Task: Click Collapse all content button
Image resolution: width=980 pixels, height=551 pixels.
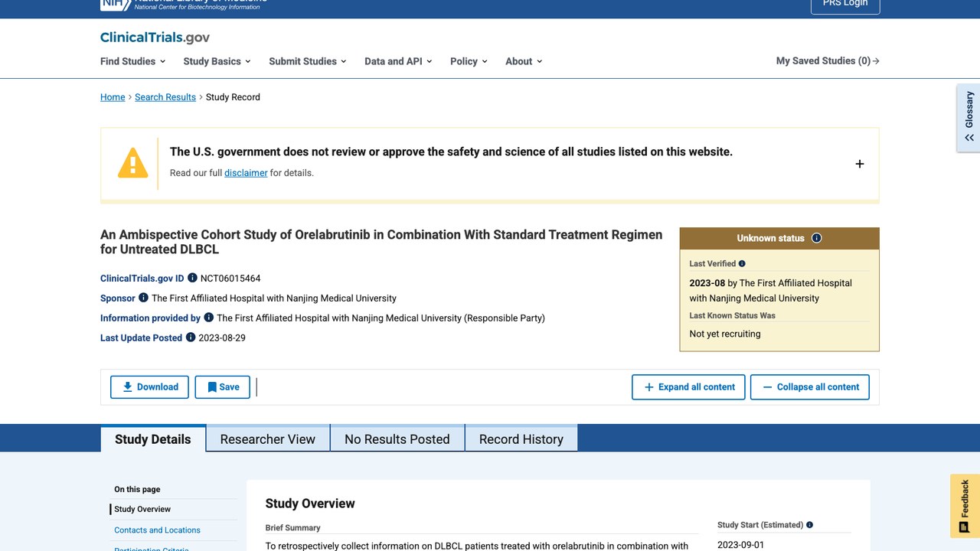Action: (810, 387)
